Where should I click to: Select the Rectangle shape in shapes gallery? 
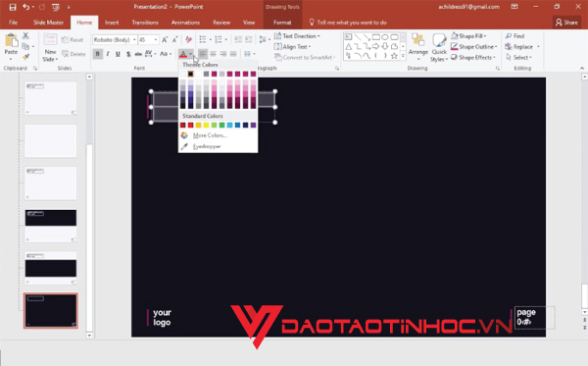click(375, 37)
